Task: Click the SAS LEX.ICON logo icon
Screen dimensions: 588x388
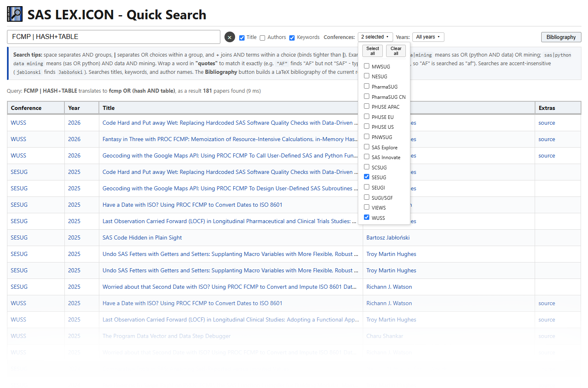Action: (x=15, y=14)
